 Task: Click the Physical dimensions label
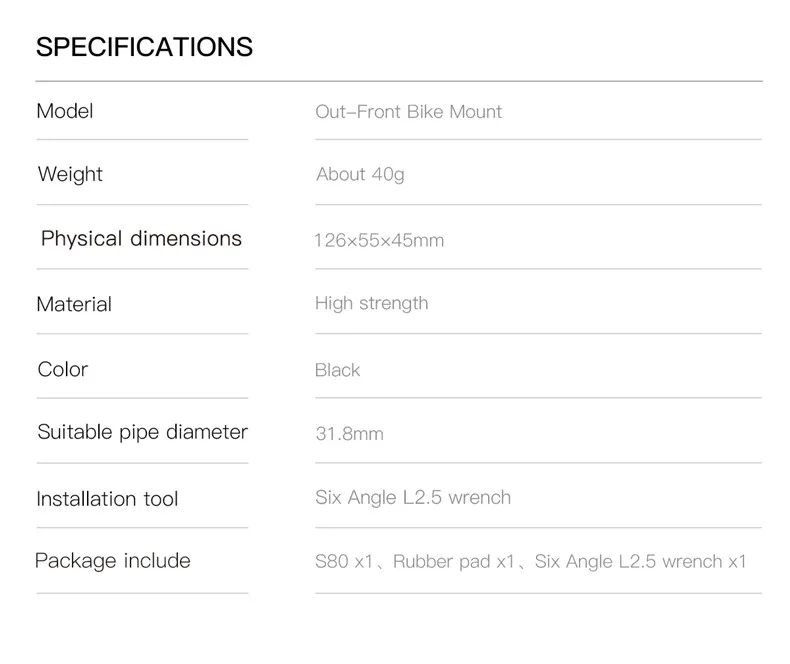pyautogui.click(x=141, y=239)
